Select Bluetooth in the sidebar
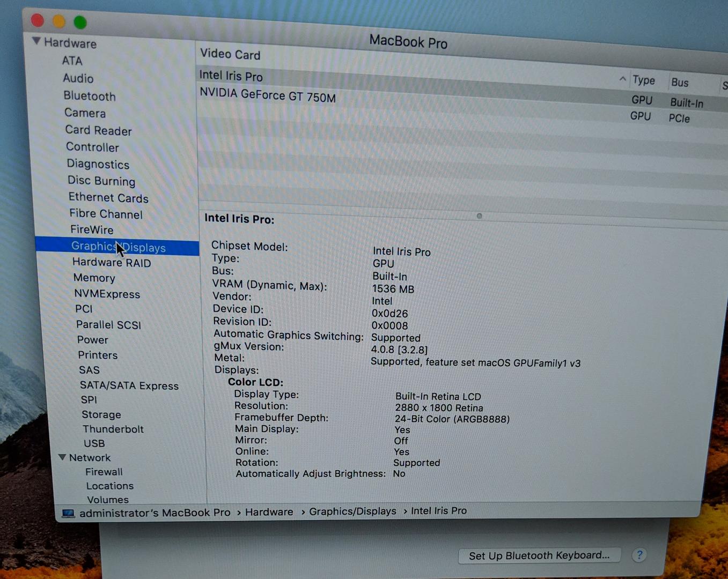 90,96
